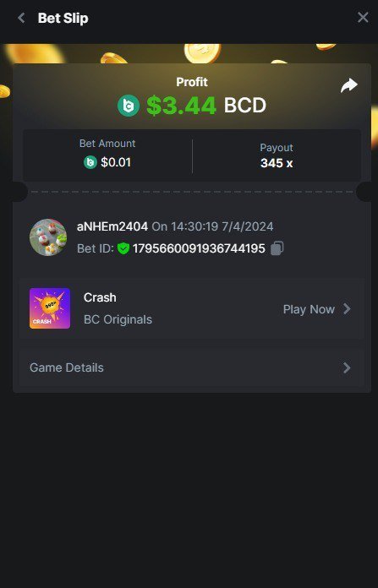378x588 pixels.
Task: Click the BCD coin icon next to $0.01
Action: pos(90,162)
